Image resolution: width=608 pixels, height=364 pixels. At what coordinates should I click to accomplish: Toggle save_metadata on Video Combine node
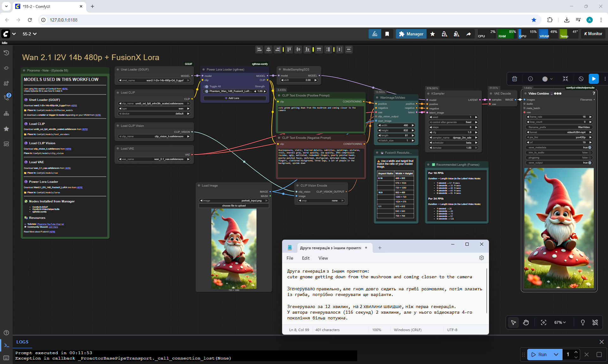pos(590,147)
